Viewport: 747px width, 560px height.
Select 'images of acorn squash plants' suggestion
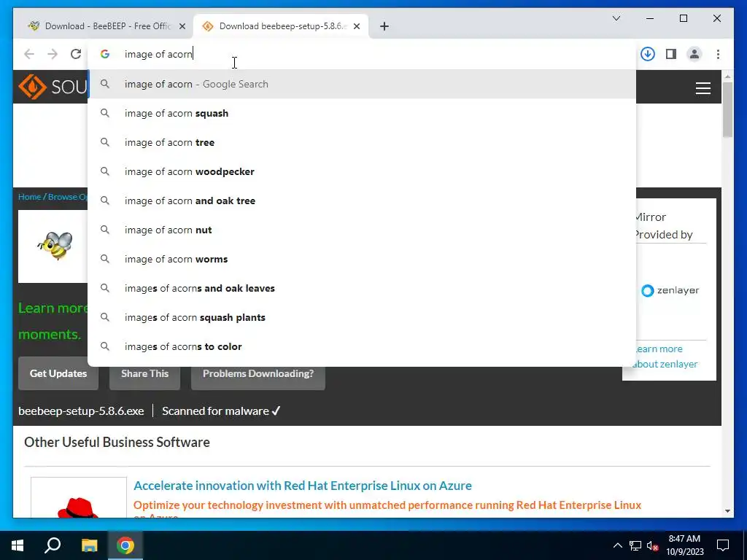tap(362, 317)
